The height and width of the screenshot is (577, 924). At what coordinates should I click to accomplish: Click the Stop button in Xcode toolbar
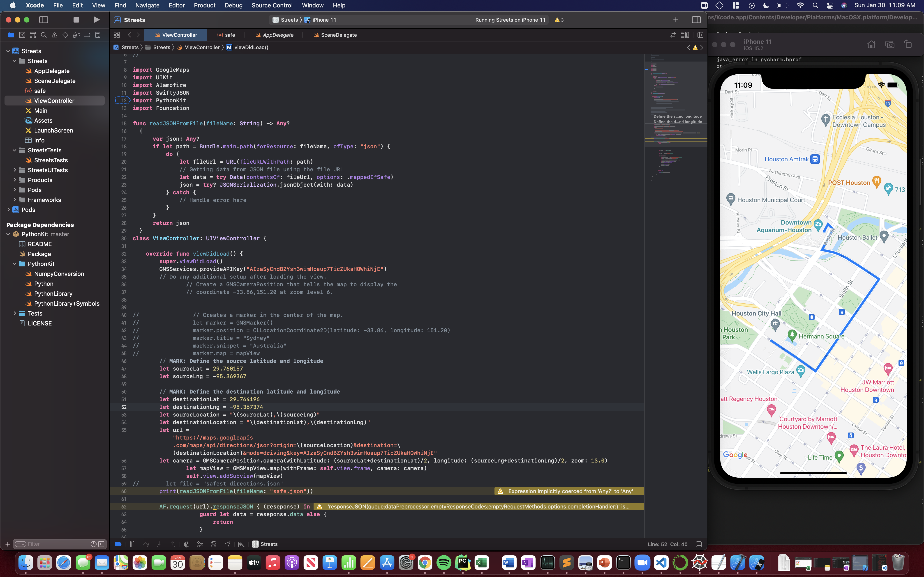tap(76, 20)
